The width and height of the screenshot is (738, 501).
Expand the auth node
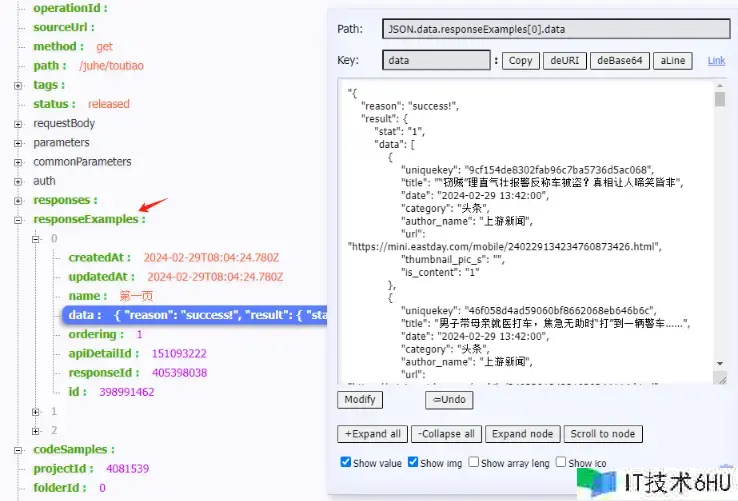(18, 181)
